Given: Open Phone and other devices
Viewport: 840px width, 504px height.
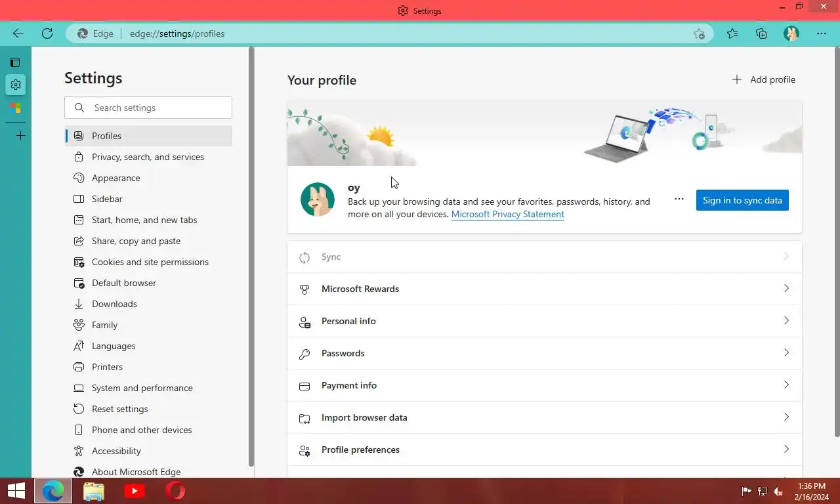Looking at the screenshot, I should point(148,430).
